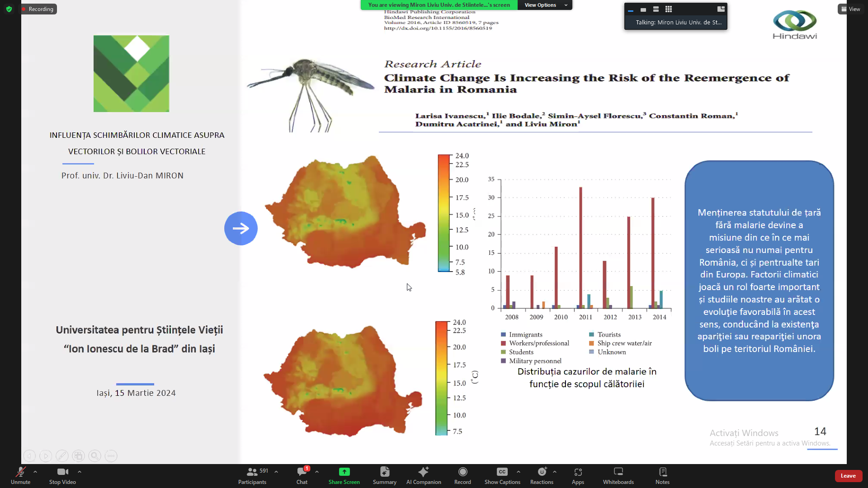Leave the meeting
The height and width of the screenshot is (488, 868).
pos(848,476)
